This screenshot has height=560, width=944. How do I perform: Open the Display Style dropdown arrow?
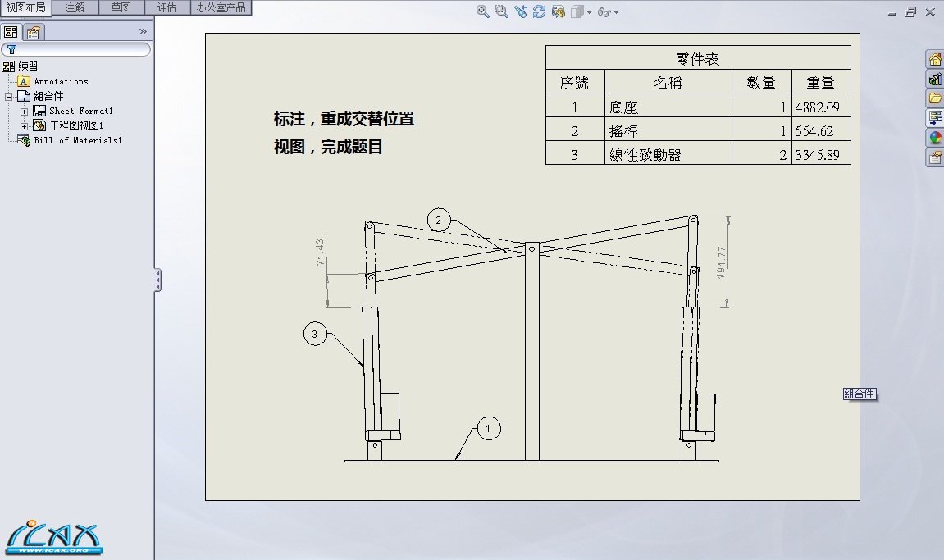point(589,12)
